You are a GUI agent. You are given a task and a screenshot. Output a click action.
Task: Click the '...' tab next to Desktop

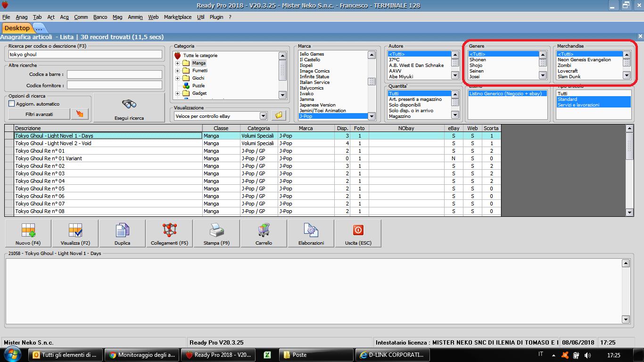[39, 28]
